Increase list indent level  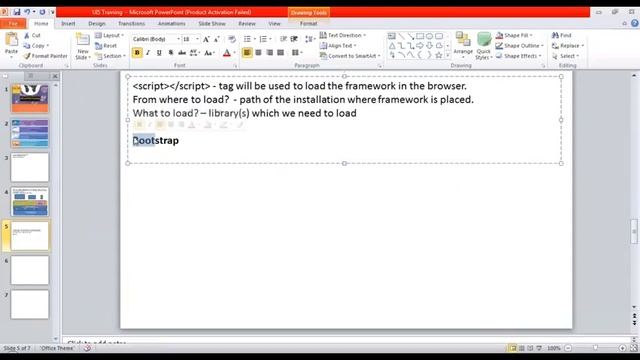[294, 39]
